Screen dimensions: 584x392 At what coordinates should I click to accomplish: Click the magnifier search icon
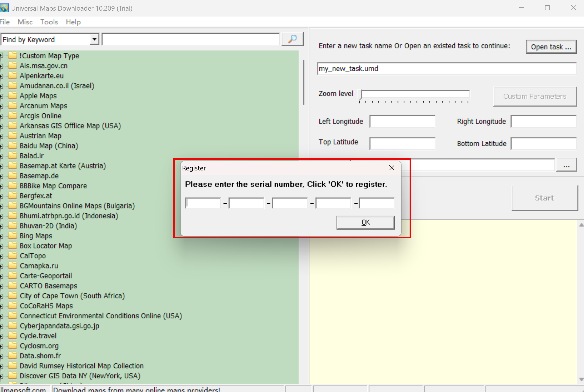point(292,39)
